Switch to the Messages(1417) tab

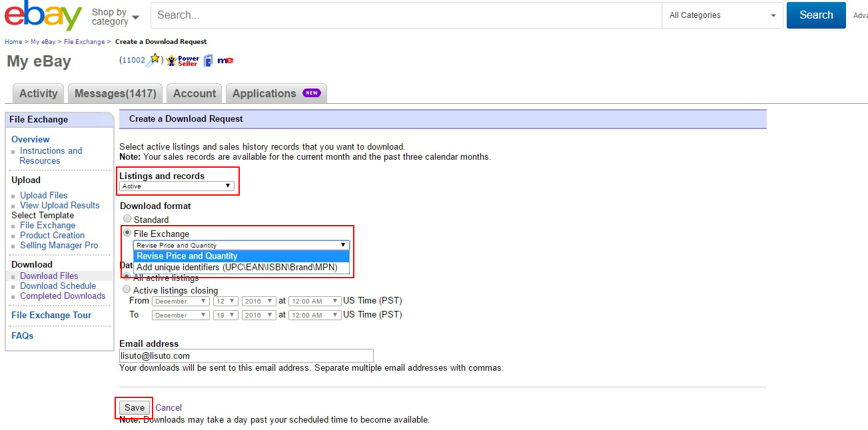(115, 93)
